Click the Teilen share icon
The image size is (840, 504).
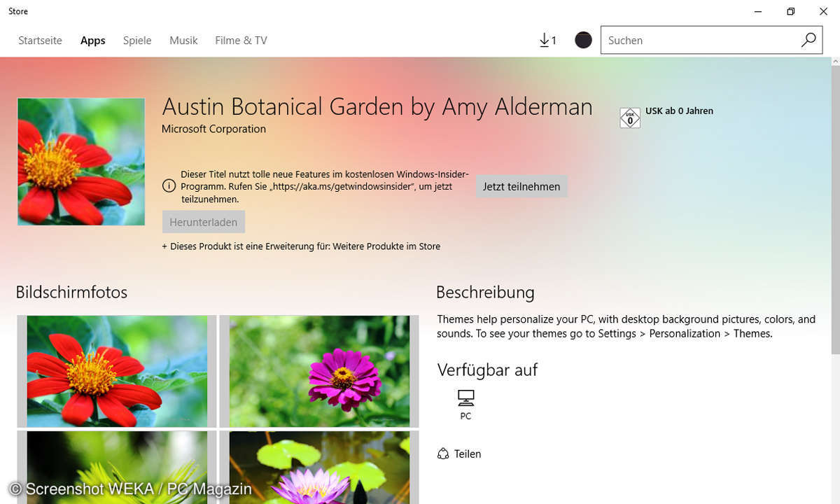pyautogui.click(x=442, y=454)
